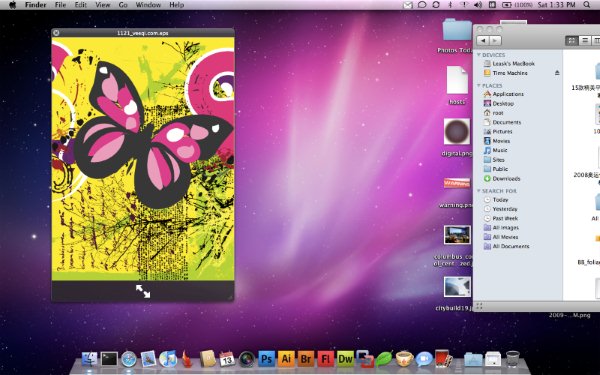Open Spotlight search in menu bar
Image resolution: width=600 pixels, height=375 pixels.
click(587, 5)
